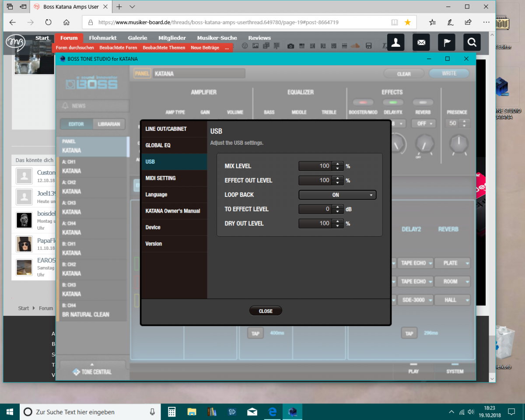525x420 pixels.
Task: Switch to EDITOR mode
Action: [x=77, y=124]
